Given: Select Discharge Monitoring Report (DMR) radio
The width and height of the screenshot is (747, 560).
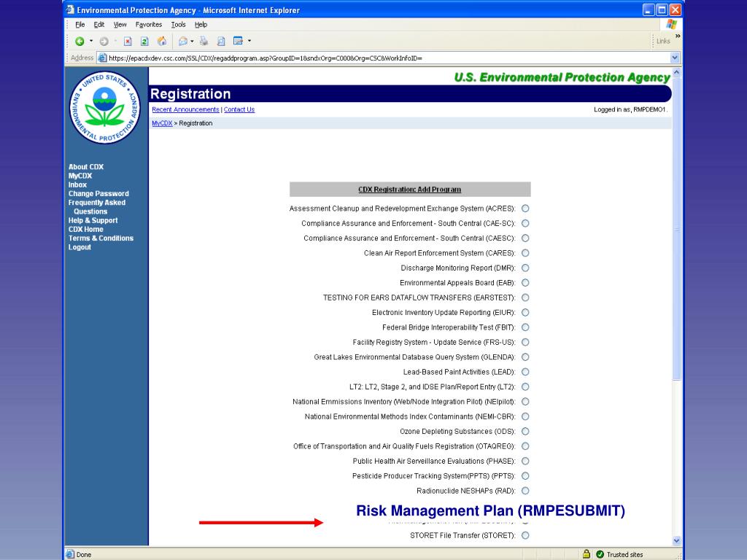Looking at the screenshot, I should pyautogui.click(x=525, y=268).
